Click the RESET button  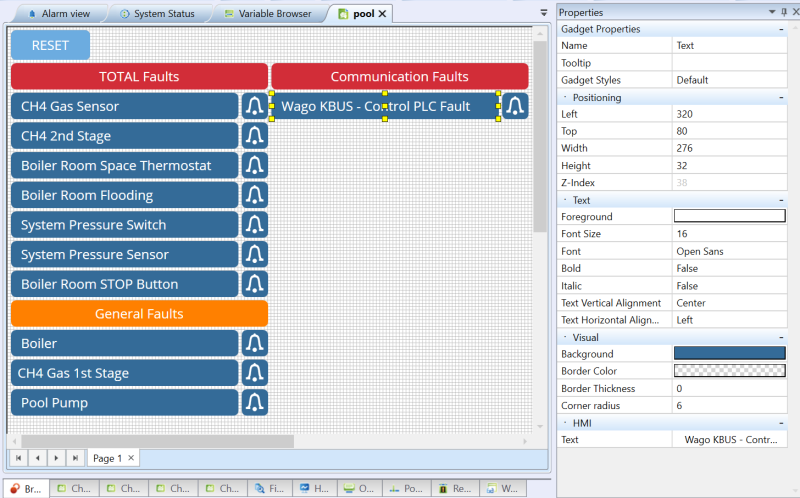[x=51, y=45]
